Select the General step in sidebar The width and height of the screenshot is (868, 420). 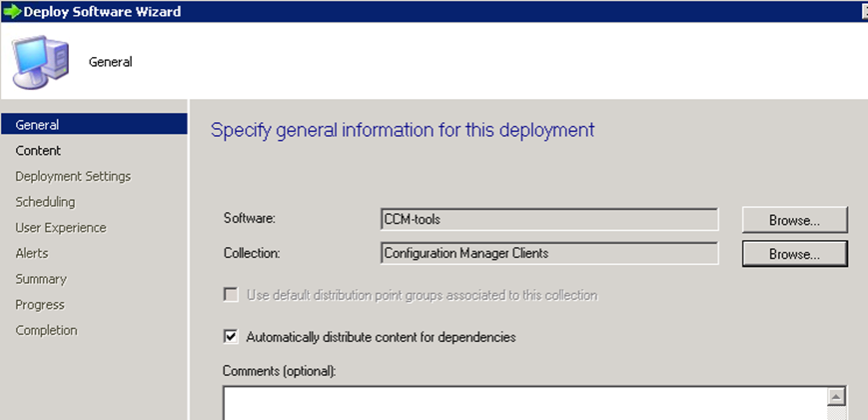click(x=94, y=125)
